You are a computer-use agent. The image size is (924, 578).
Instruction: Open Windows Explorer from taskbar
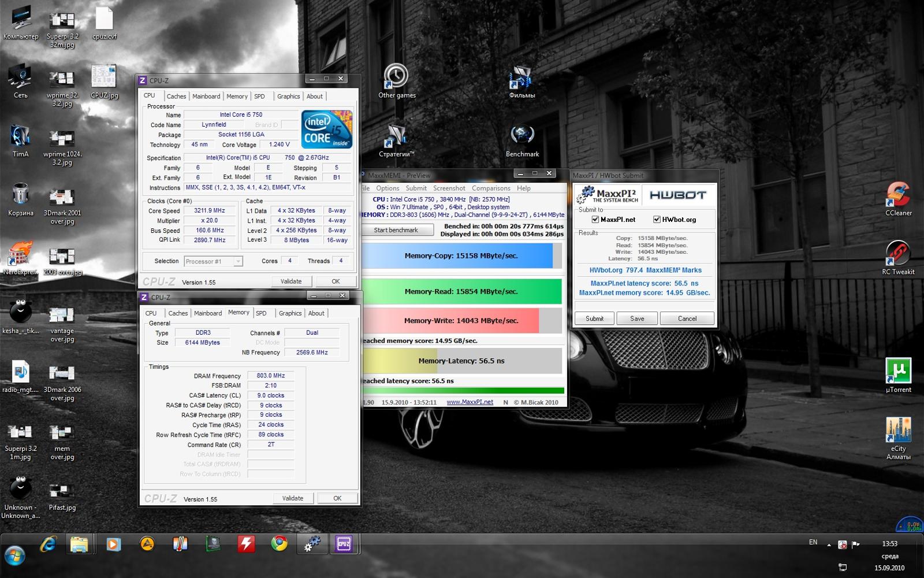[79, 544]
